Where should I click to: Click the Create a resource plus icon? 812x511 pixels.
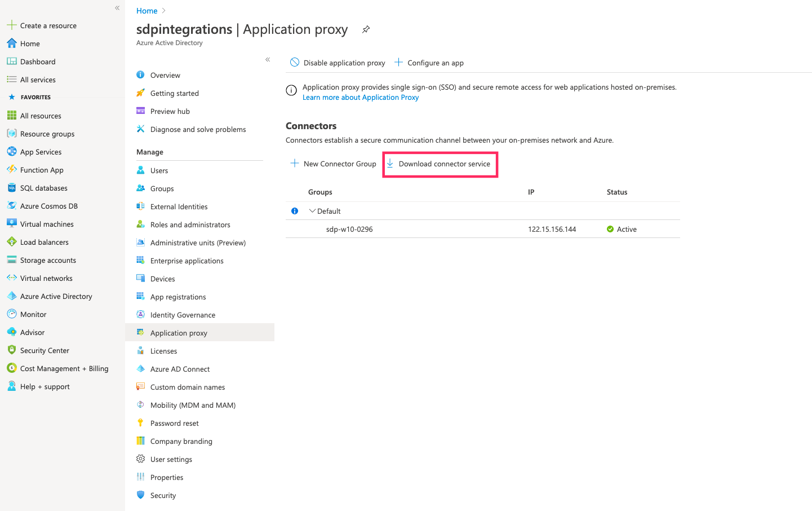[11, 25]
